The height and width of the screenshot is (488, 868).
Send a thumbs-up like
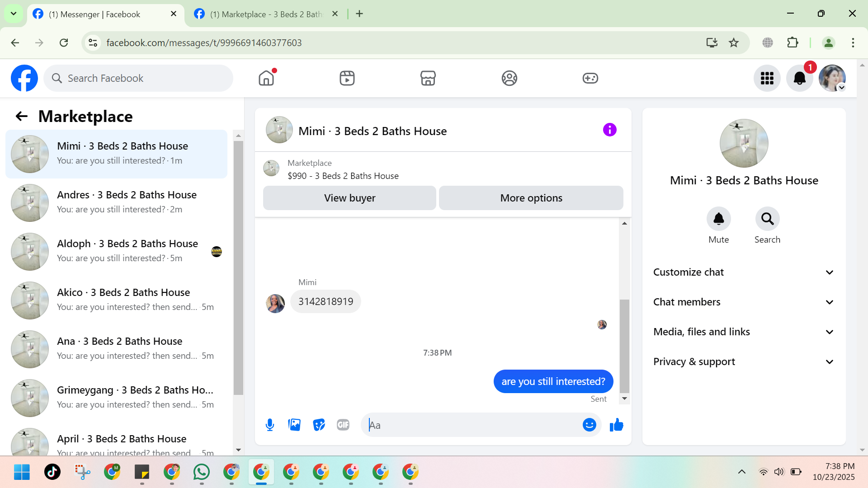616,425
